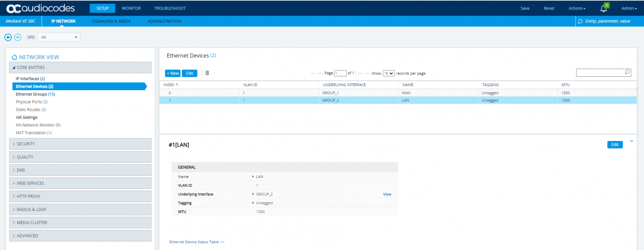This screenshot has height=250, width=644.
Task: Click the page number input field
Action: click(x=340, y=73)
